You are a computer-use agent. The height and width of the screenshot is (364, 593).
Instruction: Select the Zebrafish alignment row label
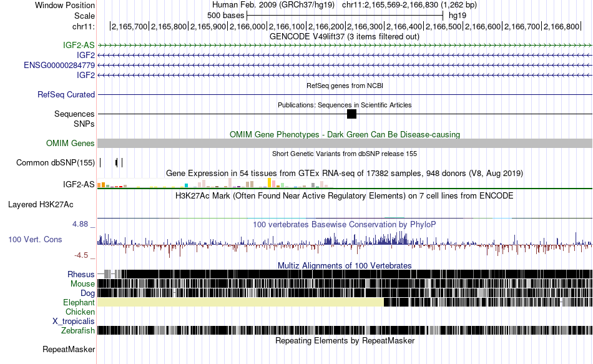78,330
